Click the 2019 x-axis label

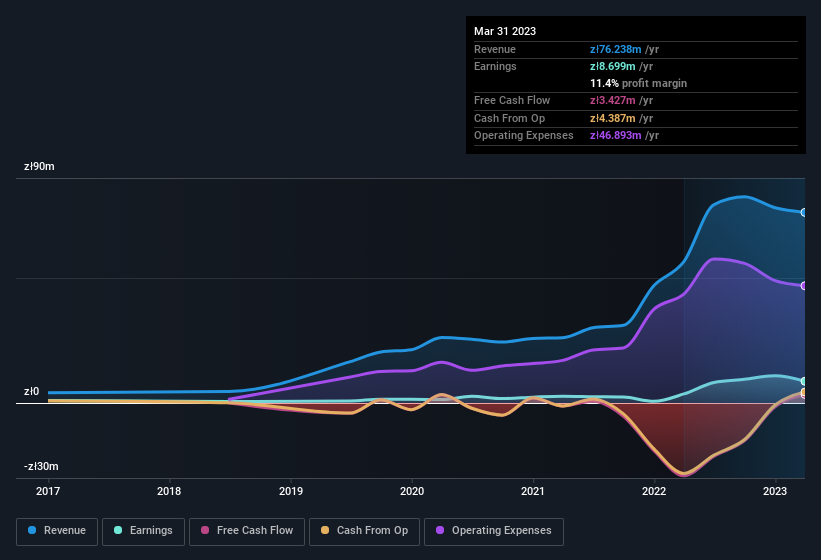click(291, 491)
